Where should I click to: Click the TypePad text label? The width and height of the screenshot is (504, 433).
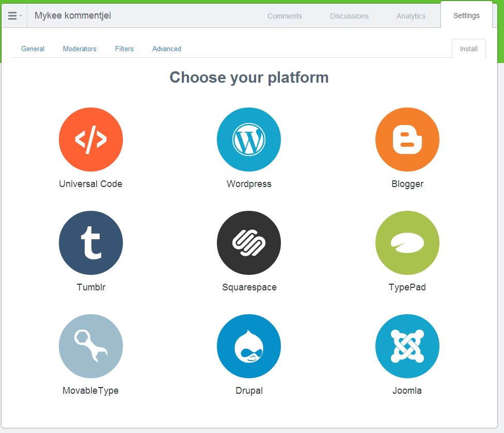tap(407, 287)
